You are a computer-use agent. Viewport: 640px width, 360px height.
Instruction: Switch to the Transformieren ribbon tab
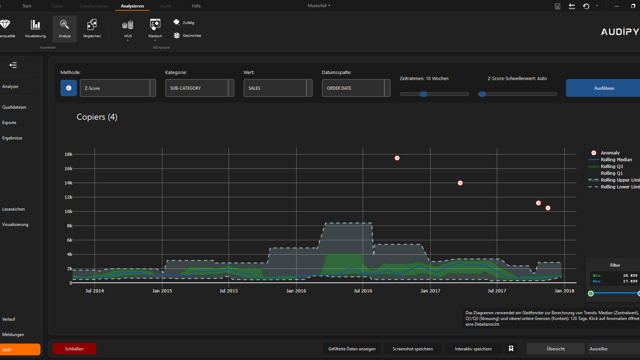[93, 6]
